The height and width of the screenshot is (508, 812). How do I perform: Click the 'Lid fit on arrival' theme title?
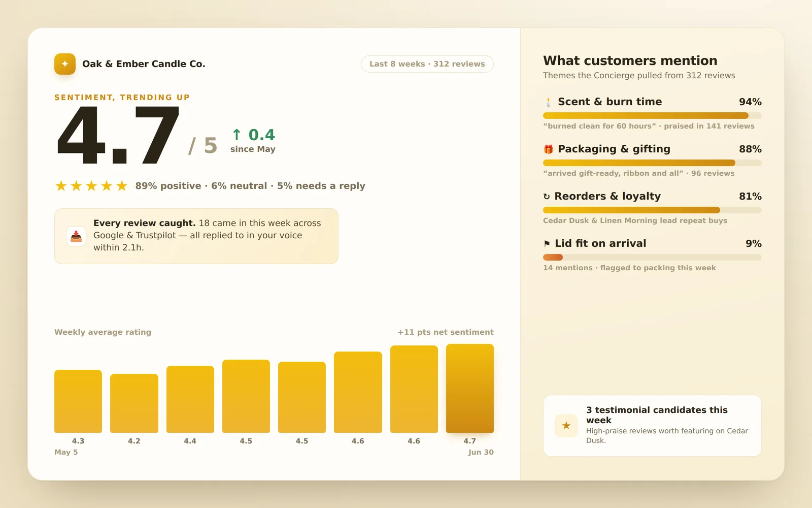[600, 243]
